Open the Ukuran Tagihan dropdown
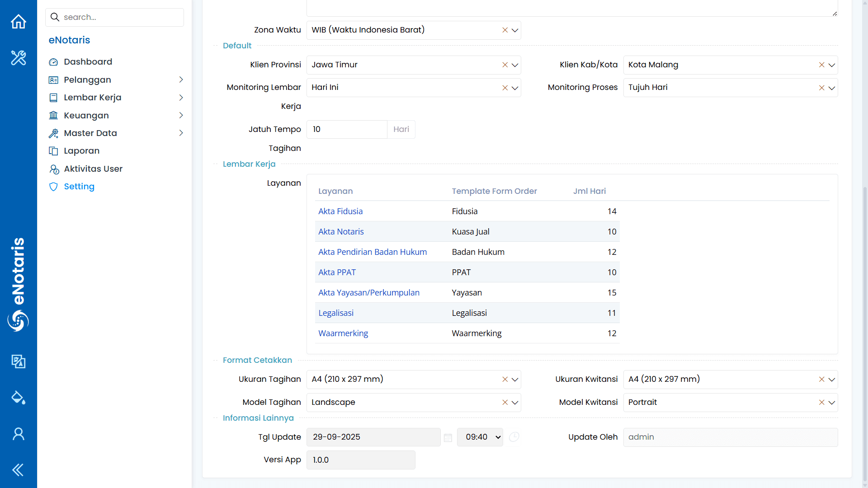This screenshot has width=868, height=488. click(x=515, y=380)
